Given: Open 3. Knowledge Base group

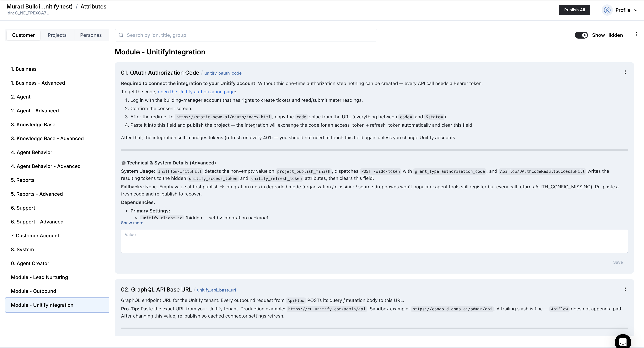Looking at the screenshot, I should pyautogui.click(x=57, y=125).
